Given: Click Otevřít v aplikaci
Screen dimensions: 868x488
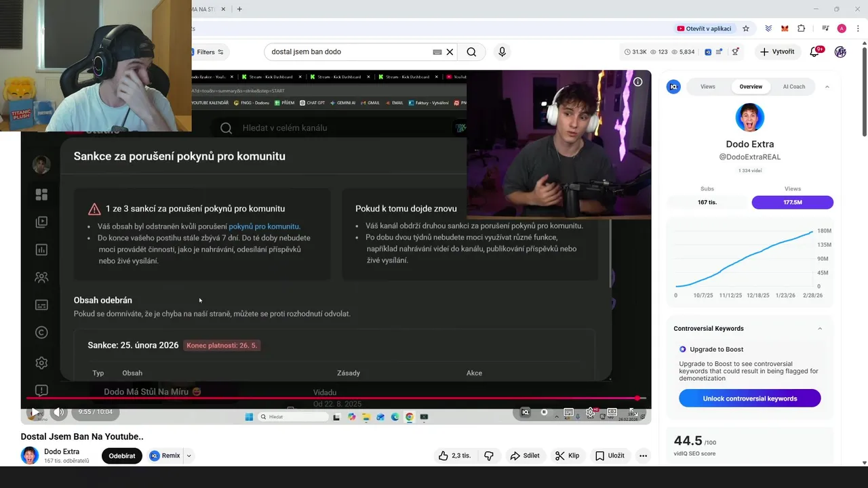Looking at the screenshot, I should 704,28.
